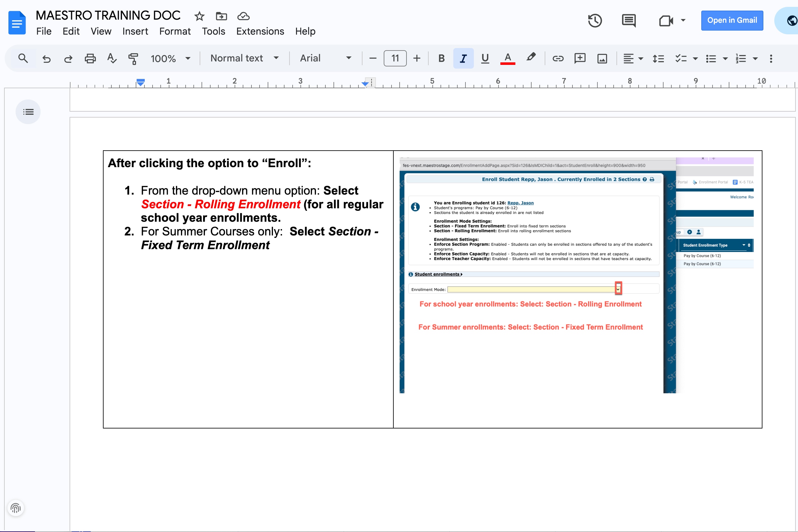
Task: Apply bulleted list formatting
Action: (x=710, y=58)
